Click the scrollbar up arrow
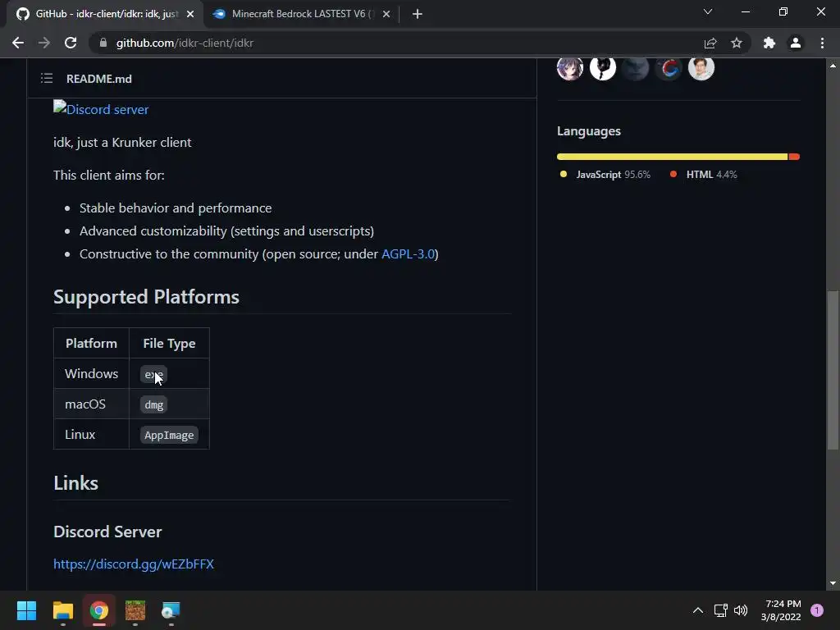 coord(833,66)
